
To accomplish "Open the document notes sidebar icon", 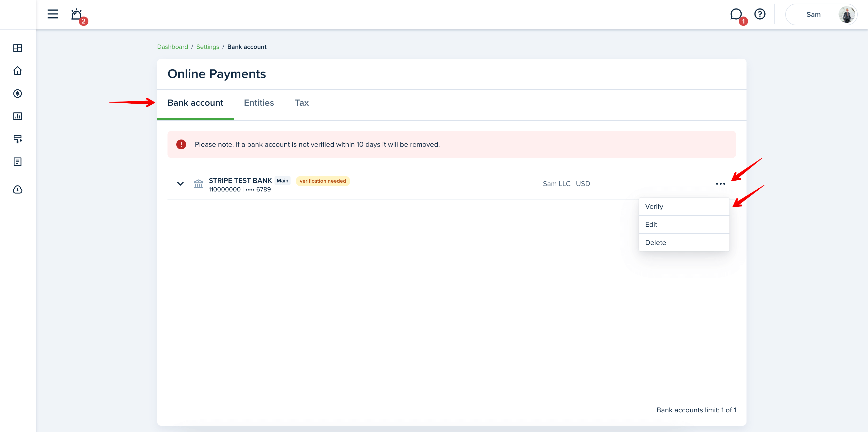I will tap(18, 162).
